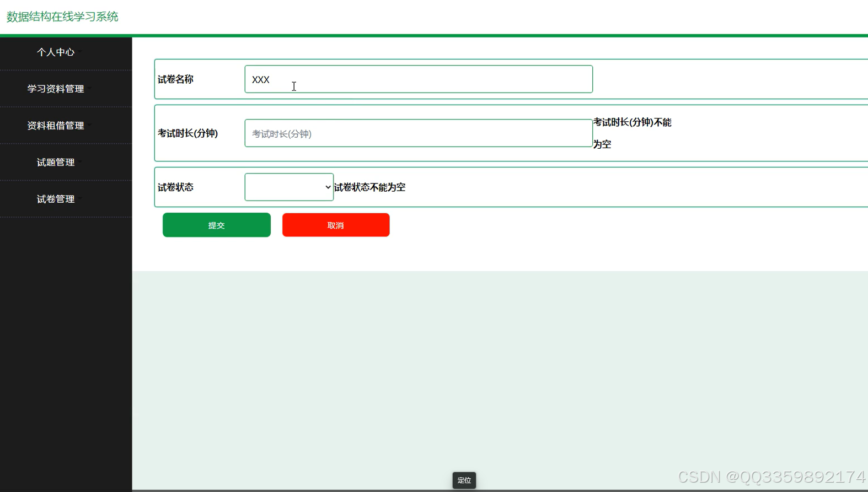Click the red 取消 button
This screenshot has width=868, height=492.
pos(336,225)
